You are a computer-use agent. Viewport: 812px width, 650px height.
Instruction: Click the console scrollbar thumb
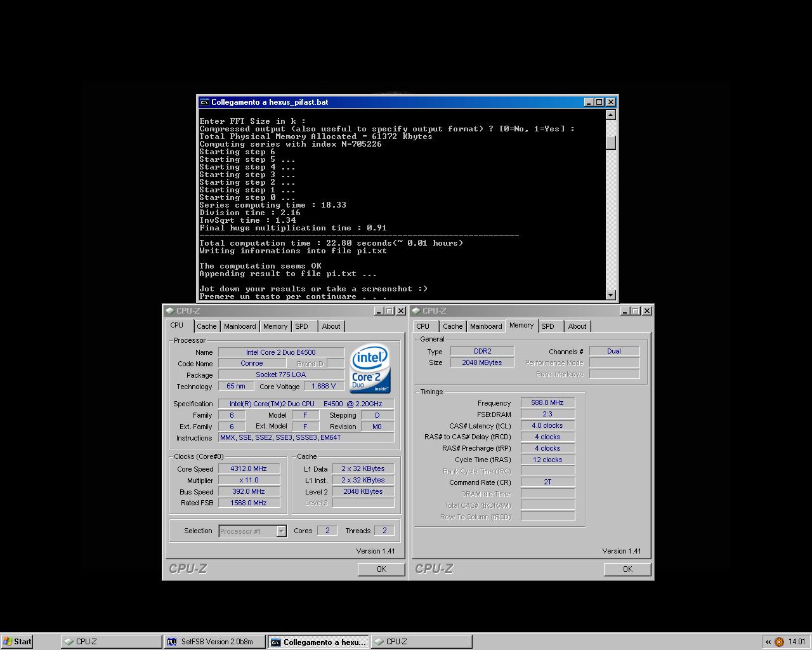[610, 143]
